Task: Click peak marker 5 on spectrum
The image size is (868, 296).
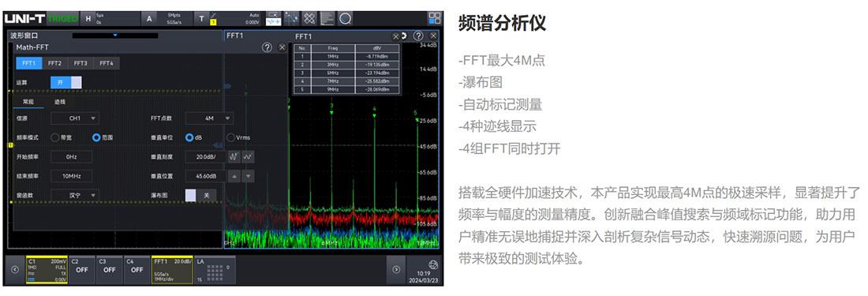Action: (x=416, y=115)
